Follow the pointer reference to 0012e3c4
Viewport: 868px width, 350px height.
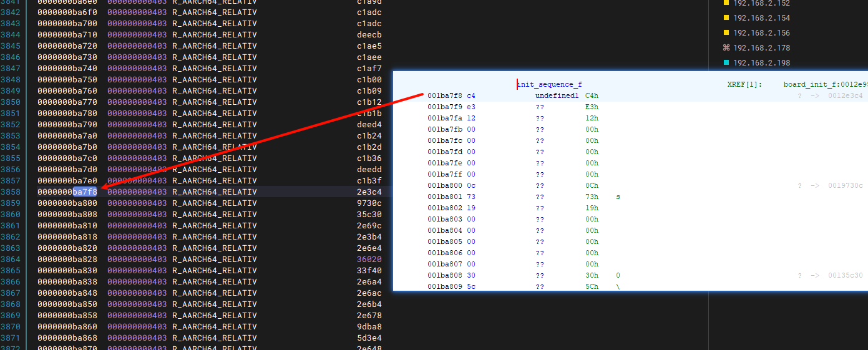tap(846, 96)
